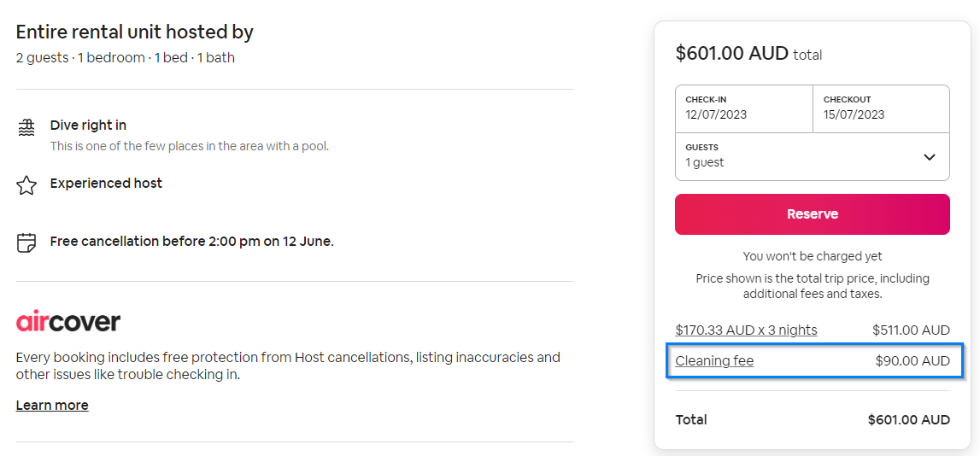This screenshot has width=980, height=456.
Task: Open the $170.33 AUD x 3 nights breakdown
Action: [746, 330]
